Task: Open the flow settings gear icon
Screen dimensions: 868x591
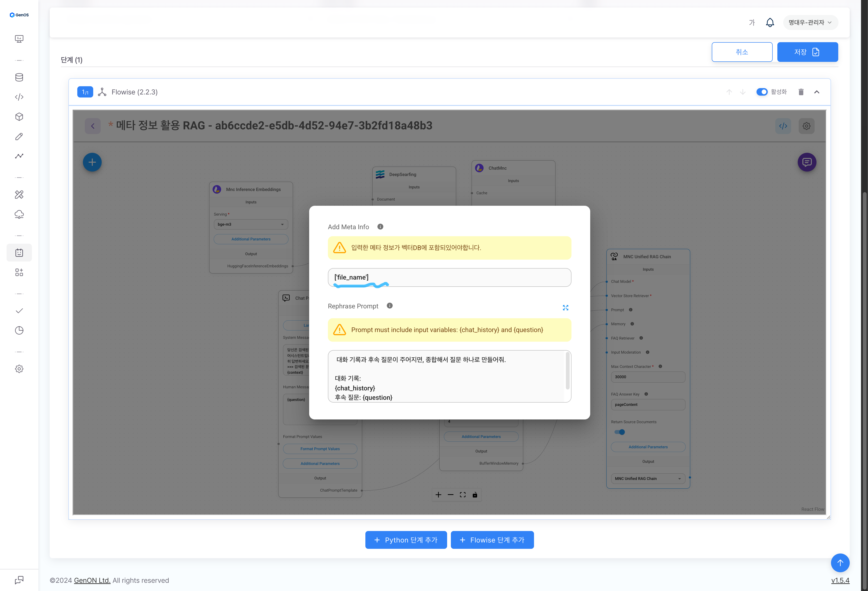Action: click(x=806, y=126)
